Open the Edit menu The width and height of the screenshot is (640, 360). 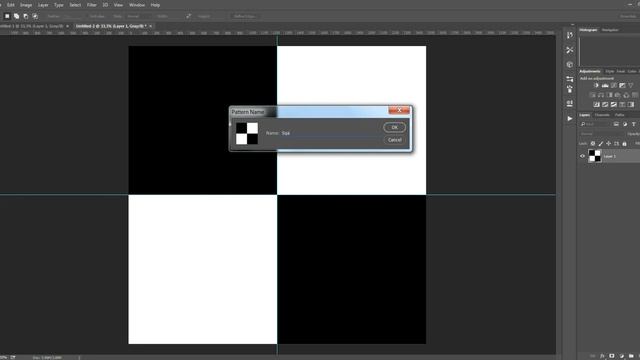[11, 5]
